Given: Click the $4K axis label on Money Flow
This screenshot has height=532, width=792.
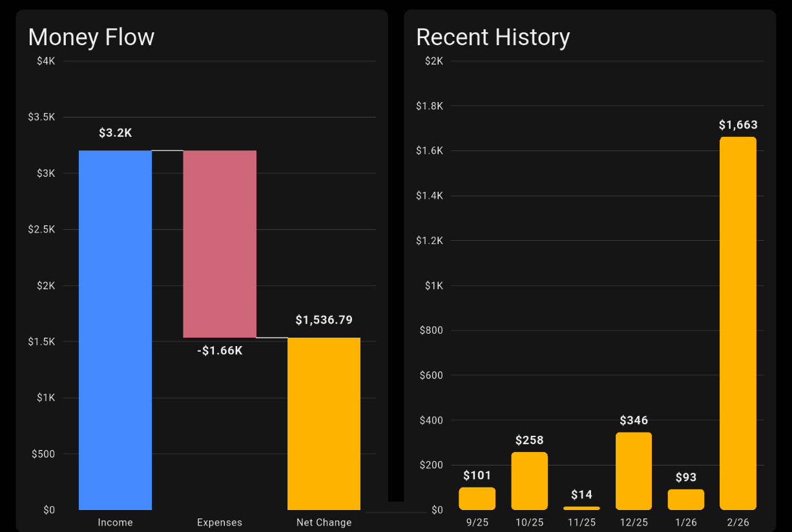Looking at the screenshot, I should 45,61.
